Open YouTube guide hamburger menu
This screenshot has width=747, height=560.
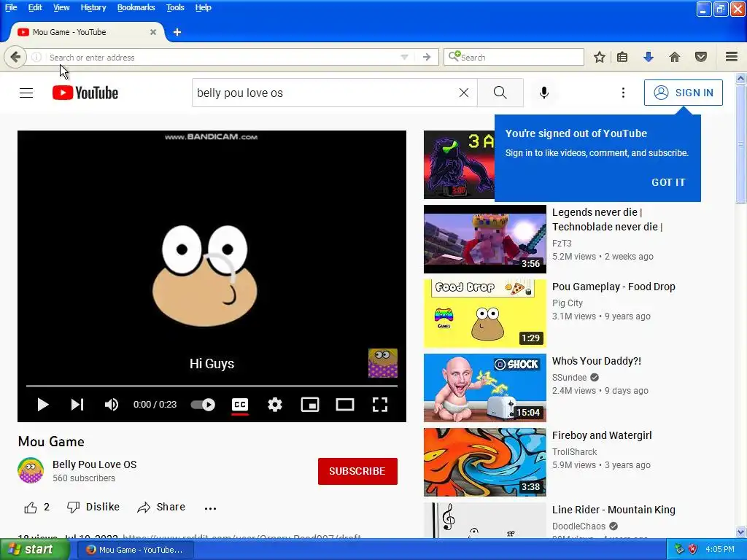[26, 93]
